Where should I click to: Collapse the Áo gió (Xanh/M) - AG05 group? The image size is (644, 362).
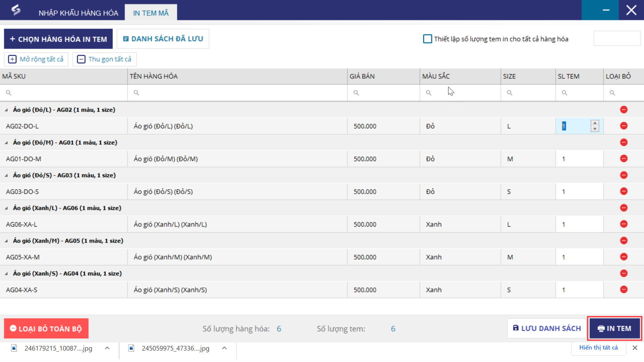[x=6, y=241]
